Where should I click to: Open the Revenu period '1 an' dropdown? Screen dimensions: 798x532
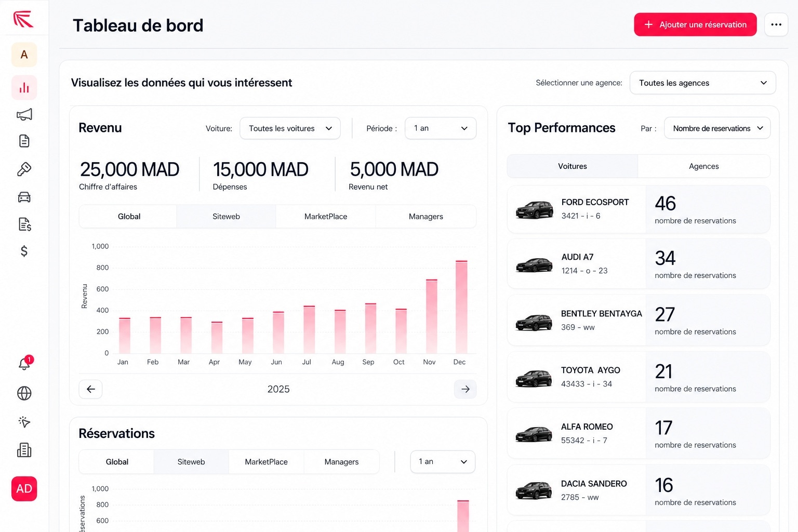coord(441,128)
